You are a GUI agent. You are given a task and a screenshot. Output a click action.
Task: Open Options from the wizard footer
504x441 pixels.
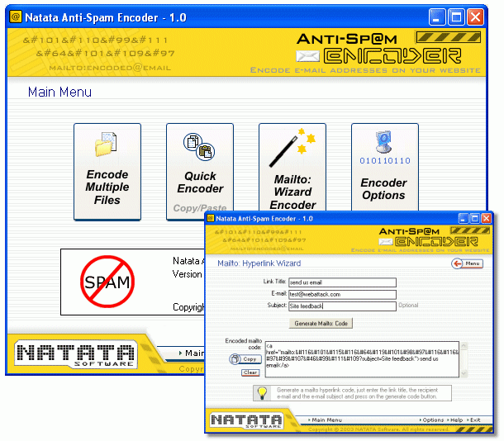431,420
